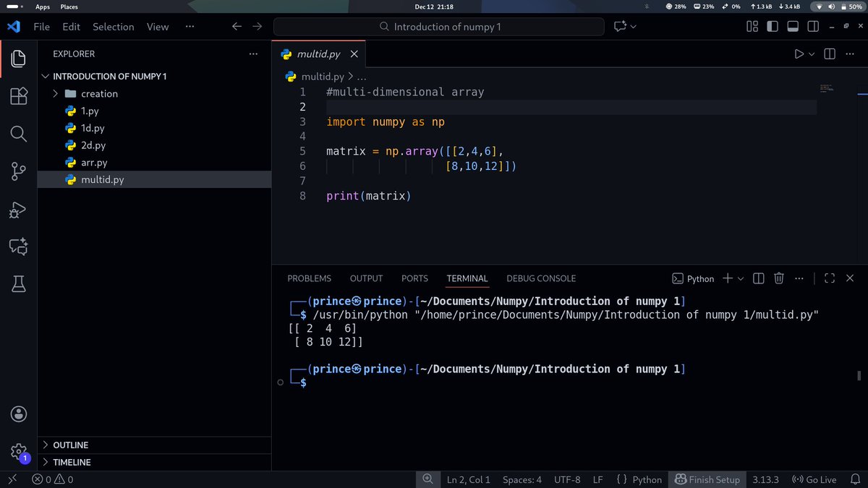The width and height of the screenshot is (868, 488).
Task: Go back with the left arrow
Action: pyautogui.click(x=237, y=27)
